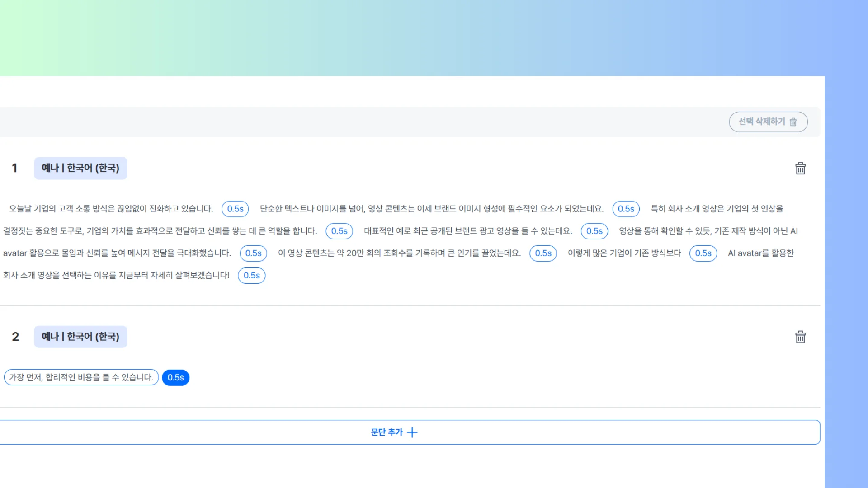Click 0.5s pause after 극대화했습니다
Screen dimensions: 868x488
[253, 253]
